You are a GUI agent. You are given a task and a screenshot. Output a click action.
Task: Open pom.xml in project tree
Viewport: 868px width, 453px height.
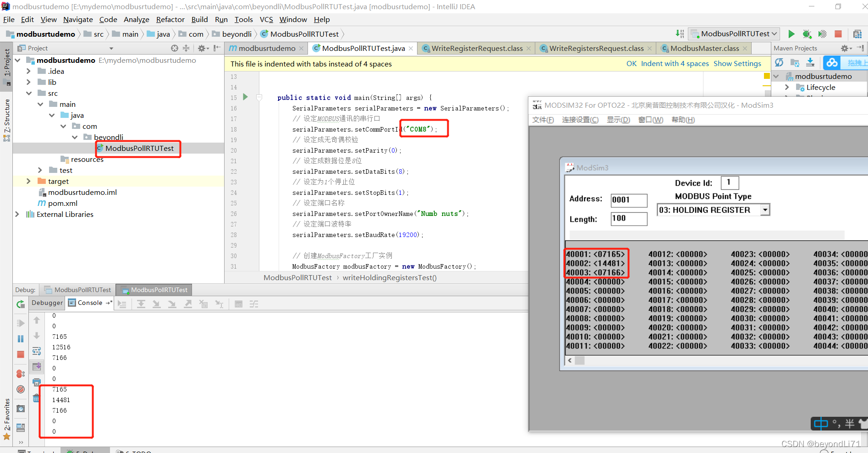click(62, 203)
